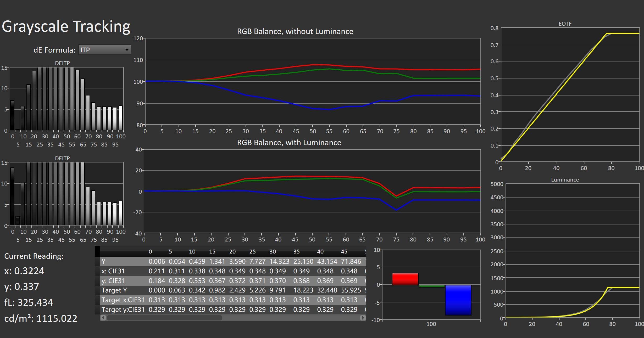This screenshot has width=644, height=338.
Task: Click the Target Y value 55.925 cell
Action: [x=351, y=290]
